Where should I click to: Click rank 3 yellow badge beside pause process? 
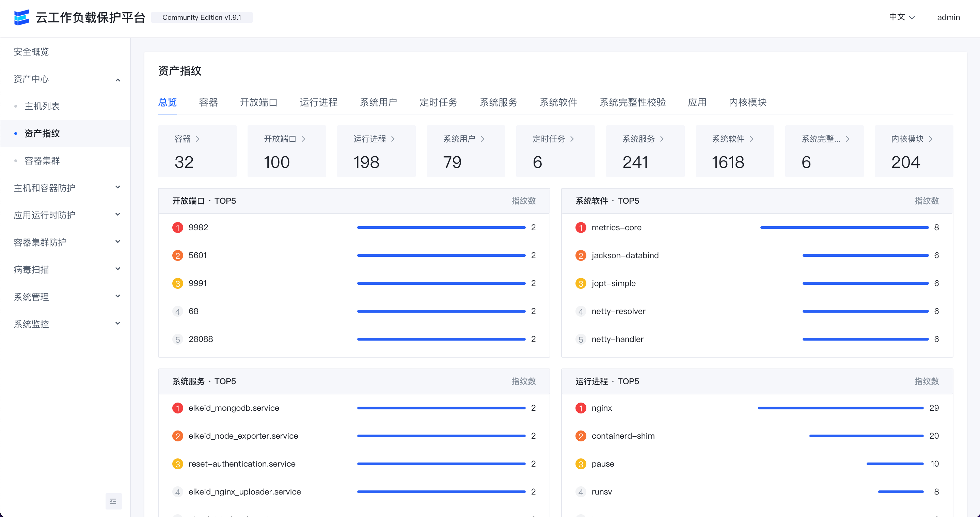coord(580,464)
